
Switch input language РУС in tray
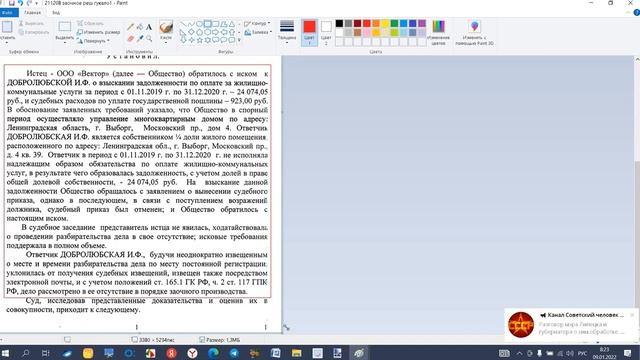click(582, 353)
